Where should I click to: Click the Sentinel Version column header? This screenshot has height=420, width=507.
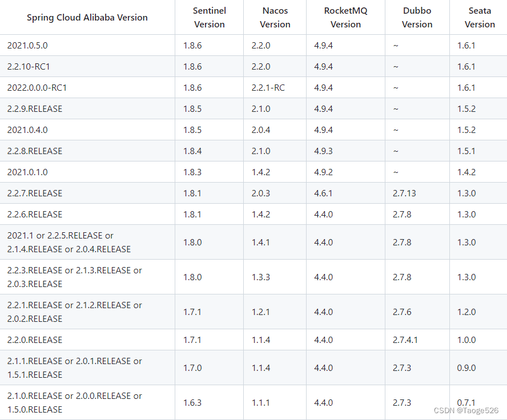209,18
